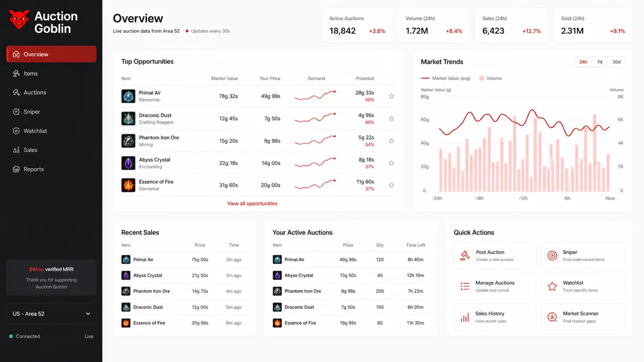Open the View all opportunities link
Screen dimensions: 644x362
click(252, 203)
